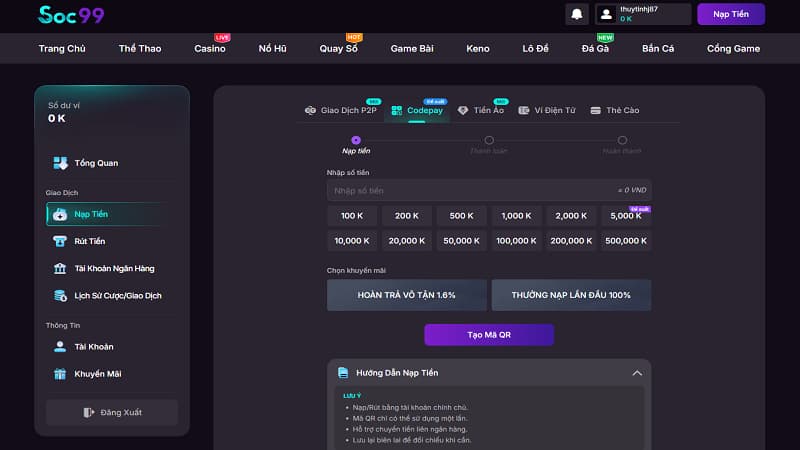The height and width of the screenshot is (450, 800).
Task: Click the Tổng Quan sidebar icon
Action: point(60,163)
